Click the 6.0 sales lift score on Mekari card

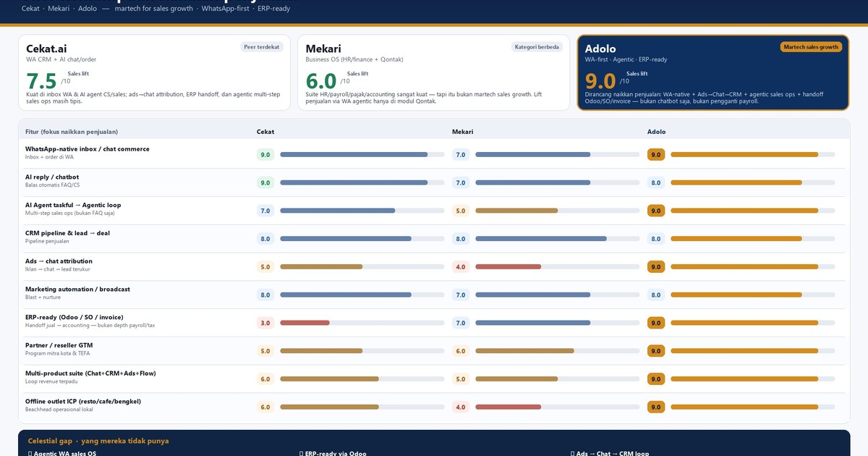coord(321,81)
